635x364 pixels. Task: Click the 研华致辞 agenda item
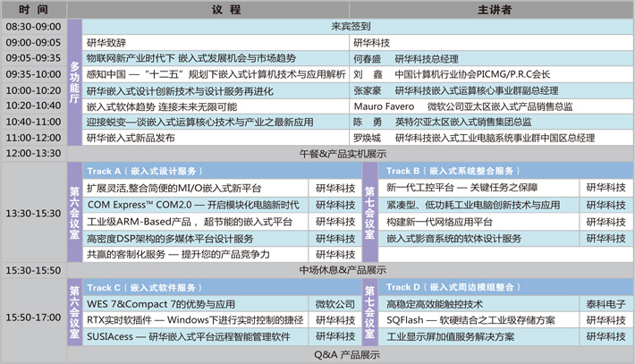click(x=216, y=43)
